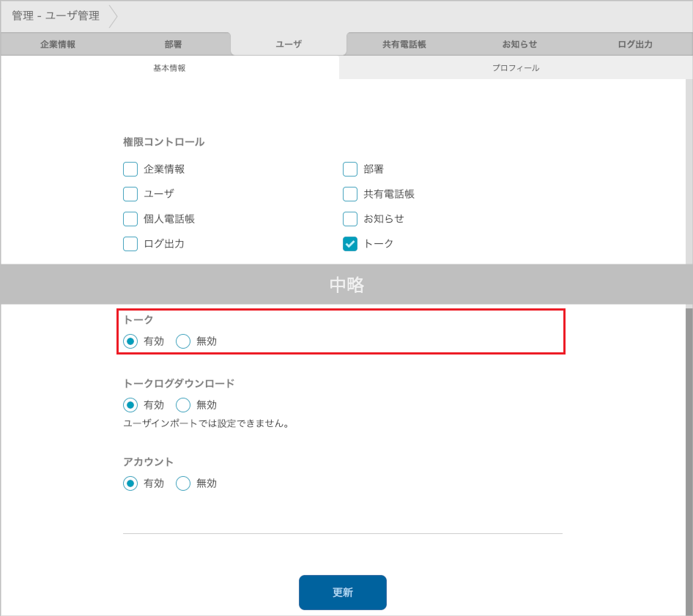693x616 pixels.
Task: Set トーク to 無効
Action: click(x=183, y=341)
